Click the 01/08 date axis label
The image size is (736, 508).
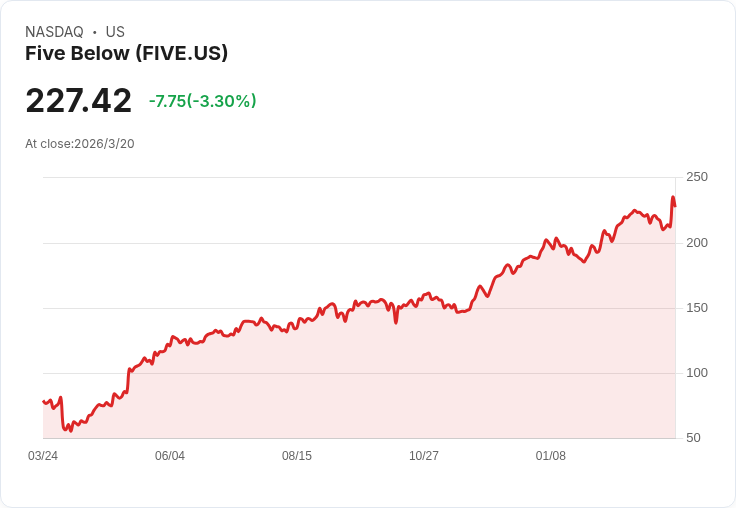tap(551, 456)
